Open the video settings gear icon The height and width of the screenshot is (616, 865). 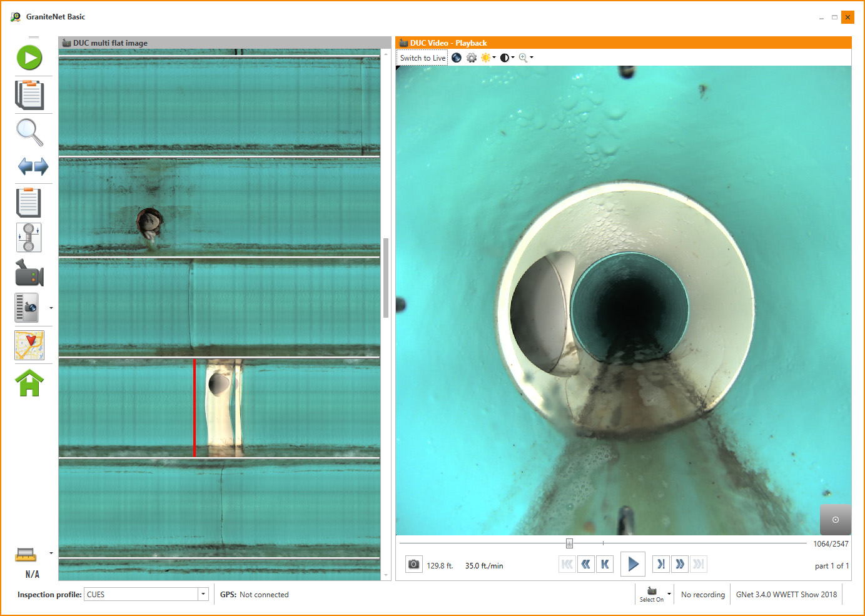point(472,58)
